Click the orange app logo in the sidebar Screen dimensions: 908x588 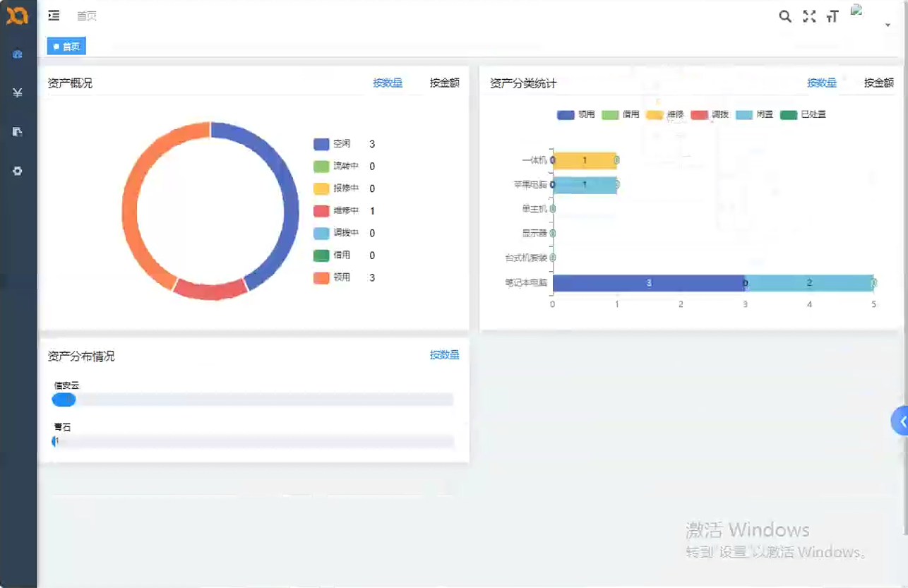pyautogui.click(x=17, y=15)
